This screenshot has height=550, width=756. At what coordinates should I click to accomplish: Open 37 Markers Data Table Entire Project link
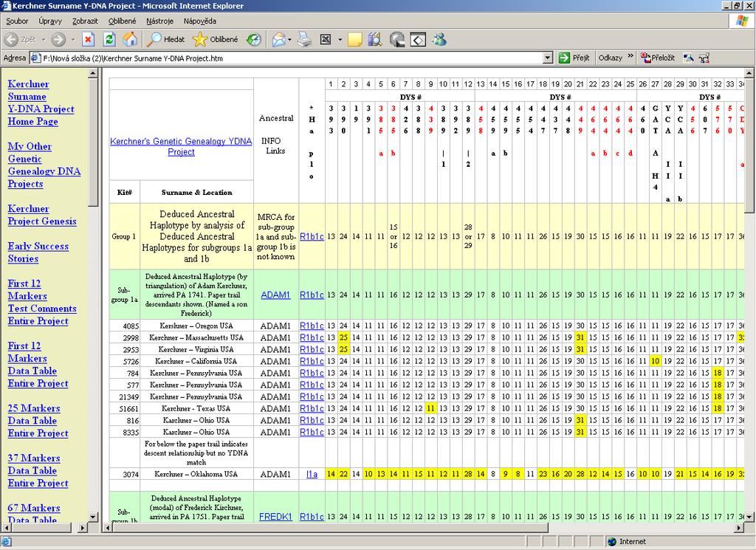[38, 470]
